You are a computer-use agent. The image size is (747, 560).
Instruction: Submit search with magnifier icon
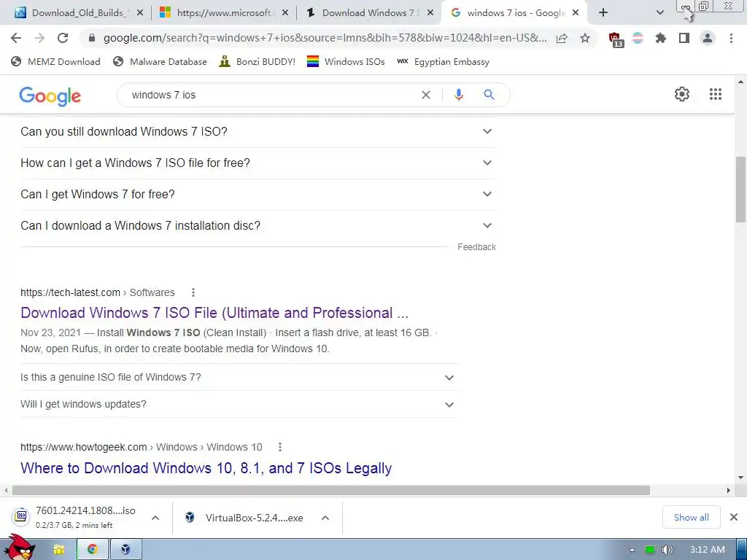pyautogui.click(x=489, y=95)
